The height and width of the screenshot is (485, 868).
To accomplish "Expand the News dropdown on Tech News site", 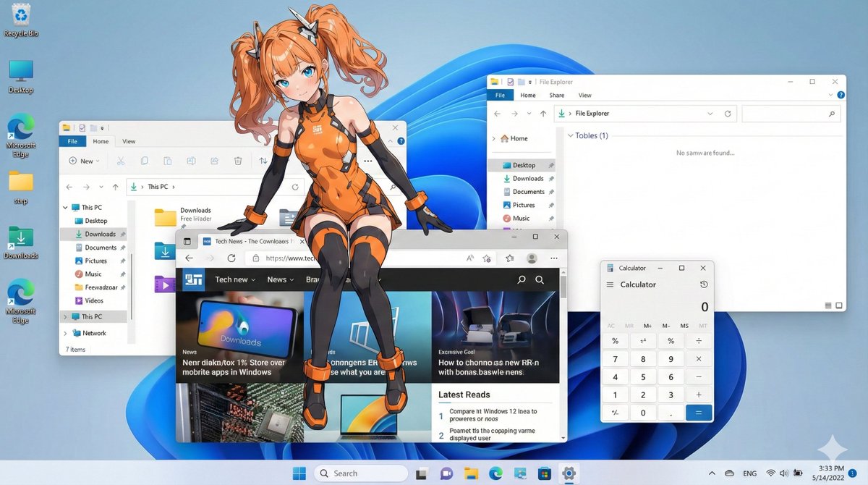I will tap(292, 280).
